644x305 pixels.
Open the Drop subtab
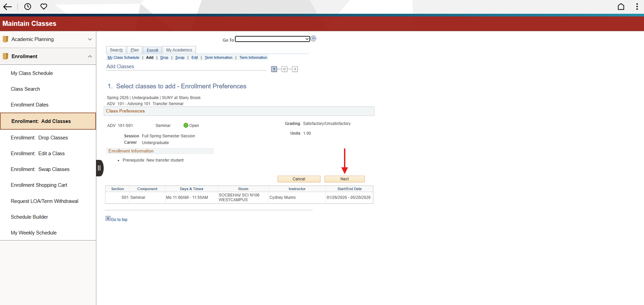pyautogui.click(x=164, y=58)
